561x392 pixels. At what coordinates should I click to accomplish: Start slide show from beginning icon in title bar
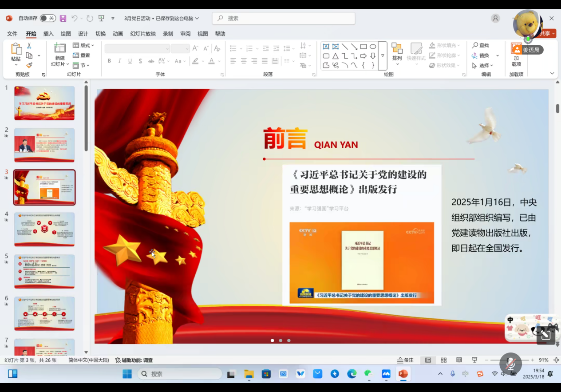[x=101, y=18]
